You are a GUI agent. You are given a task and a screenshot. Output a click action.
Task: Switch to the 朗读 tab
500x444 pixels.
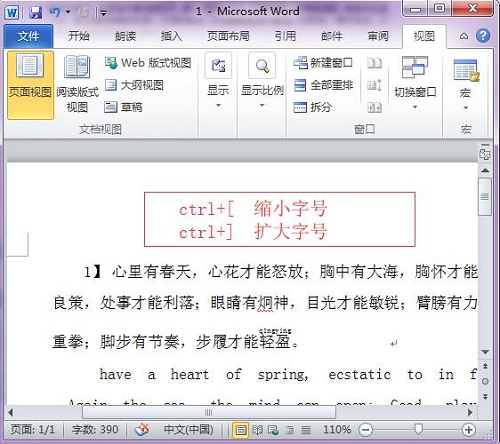point(125,36)
